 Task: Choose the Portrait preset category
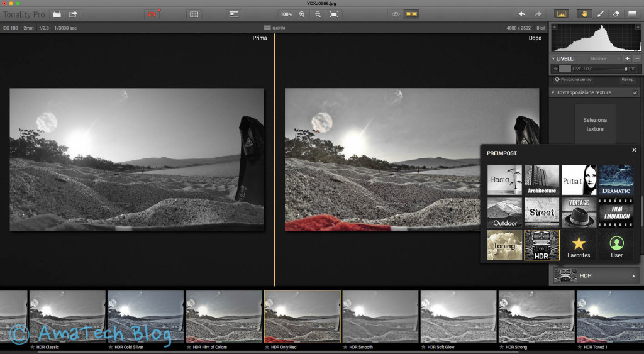coord(579,179)
